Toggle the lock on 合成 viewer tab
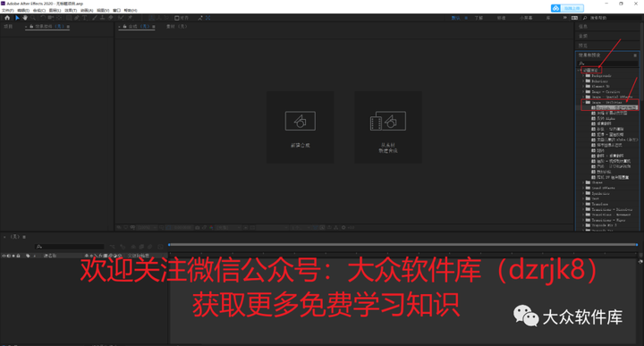The width and height of the screenshot is (644, 346). [x=125, y=26]
